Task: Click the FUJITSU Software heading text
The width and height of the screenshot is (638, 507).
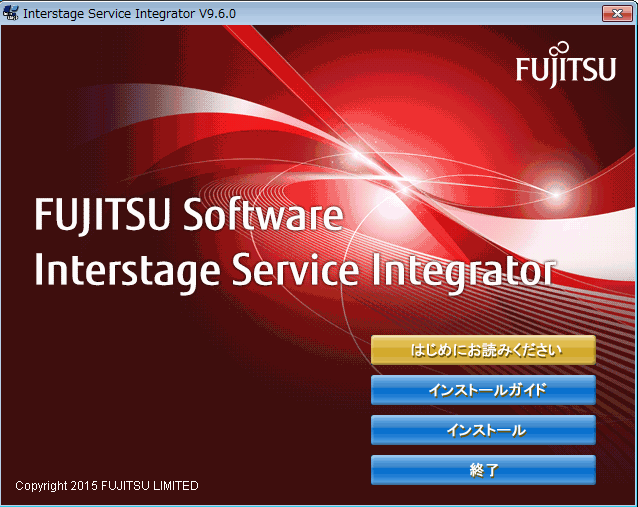Action: click(x=189, y=215)
